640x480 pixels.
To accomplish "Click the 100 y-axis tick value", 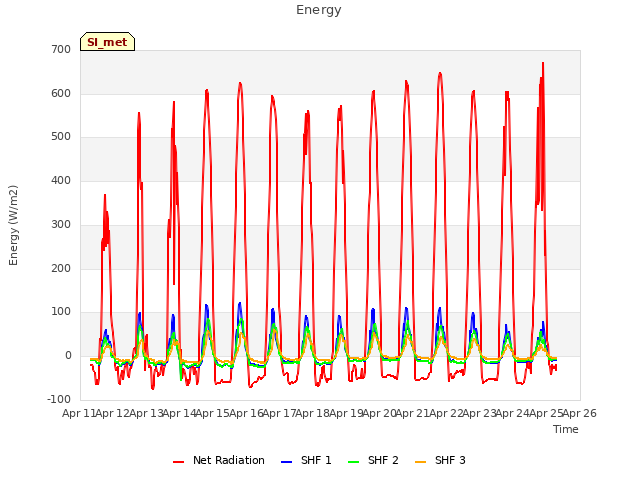I will click(x=61, y=312).
